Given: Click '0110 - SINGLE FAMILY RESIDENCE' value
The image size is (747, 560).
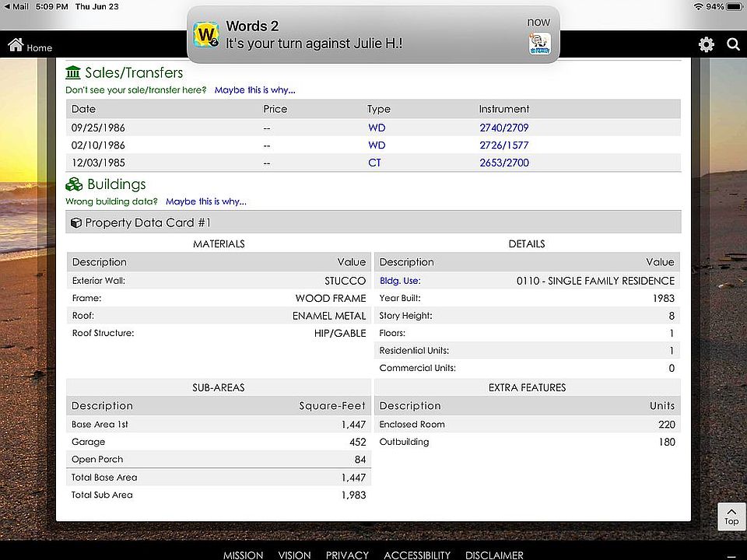Looking at the screenshot, I should click(595, 281).
